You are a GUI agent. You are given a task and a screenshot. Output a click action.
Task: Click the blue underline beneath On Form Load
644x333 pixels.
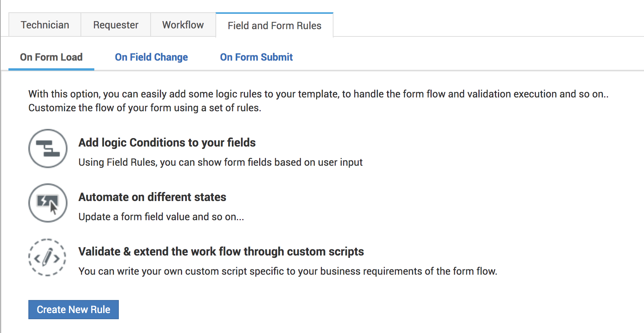click(51, 69)
